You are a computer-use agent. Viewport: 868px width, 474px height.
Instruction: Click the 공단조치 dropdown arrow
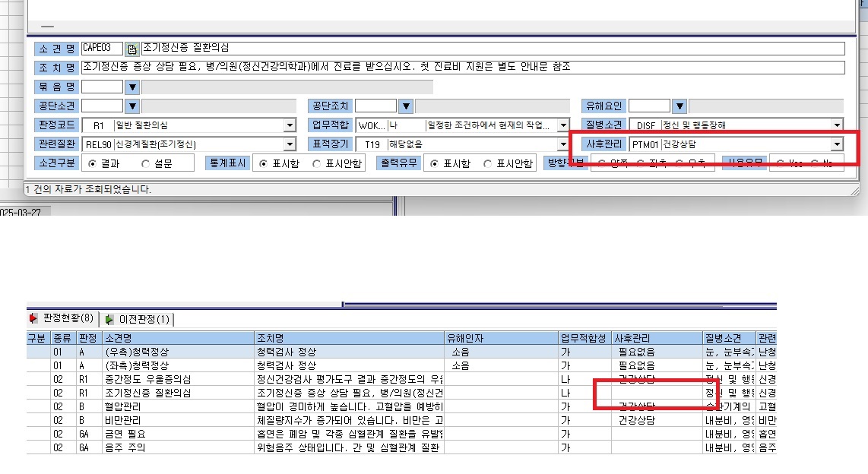click(406, 106)
